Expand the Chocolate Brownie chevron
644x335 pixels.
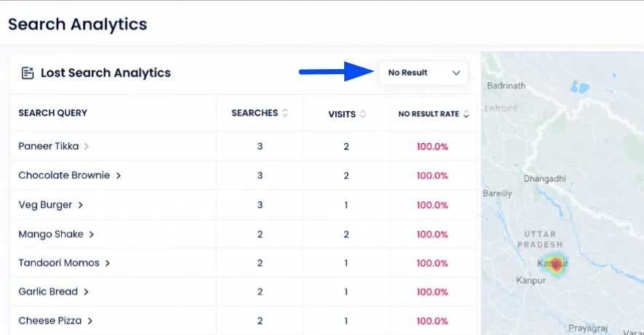[119, 176]
